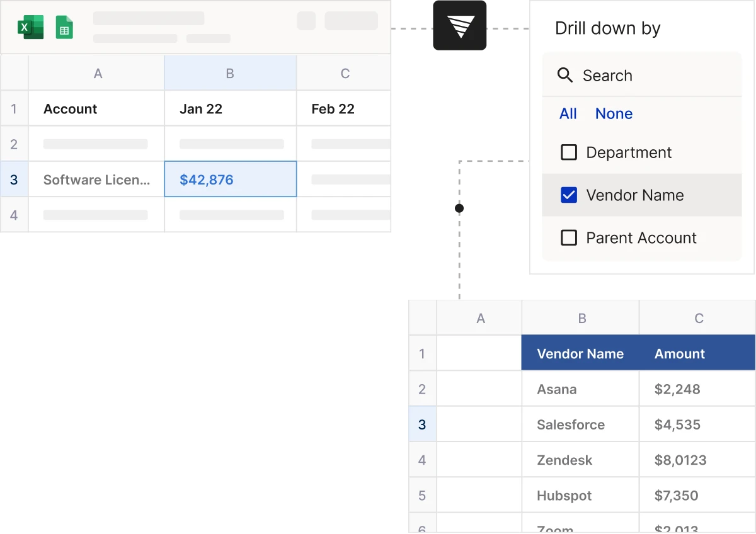Click the Amount column header
Image resolution: width=756 pixels, height=534 pixels.
coord(680,353)
